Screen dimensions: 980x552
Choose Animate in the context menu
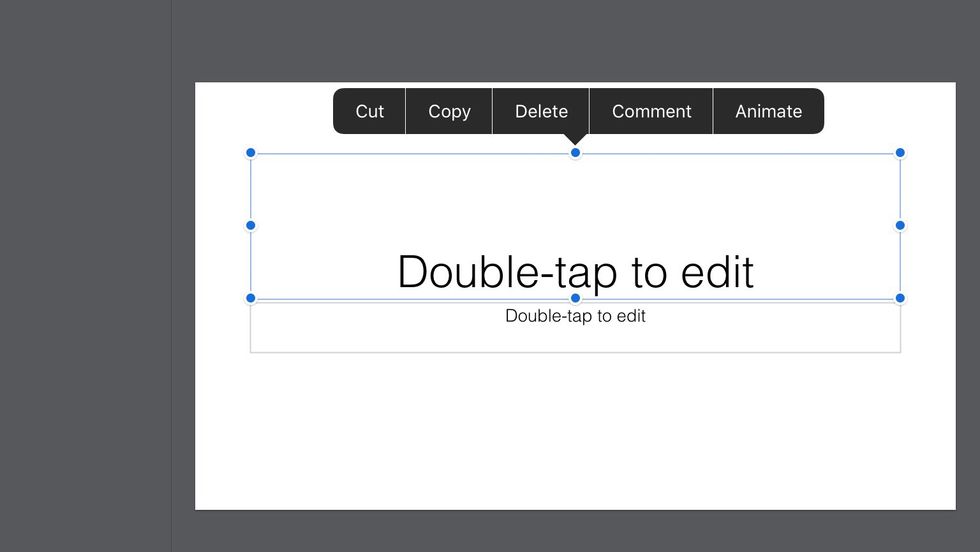(x=769, y=111)
